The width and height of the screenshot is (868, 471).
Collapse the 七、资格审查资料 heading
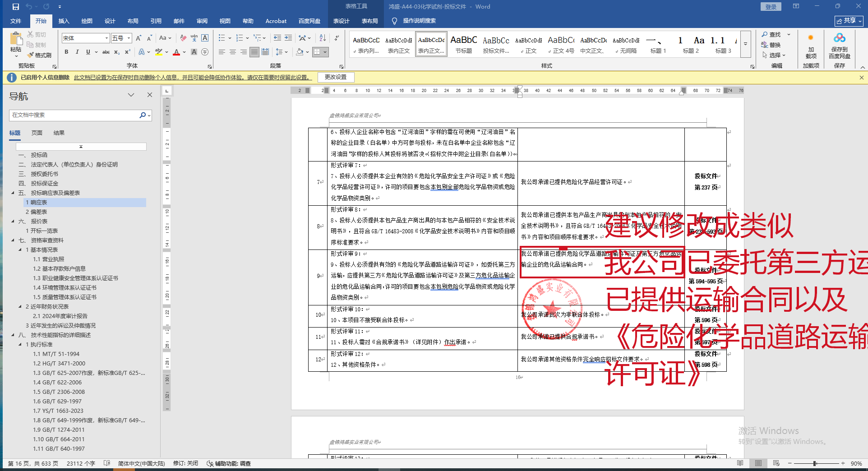click(x=13, y=240)
